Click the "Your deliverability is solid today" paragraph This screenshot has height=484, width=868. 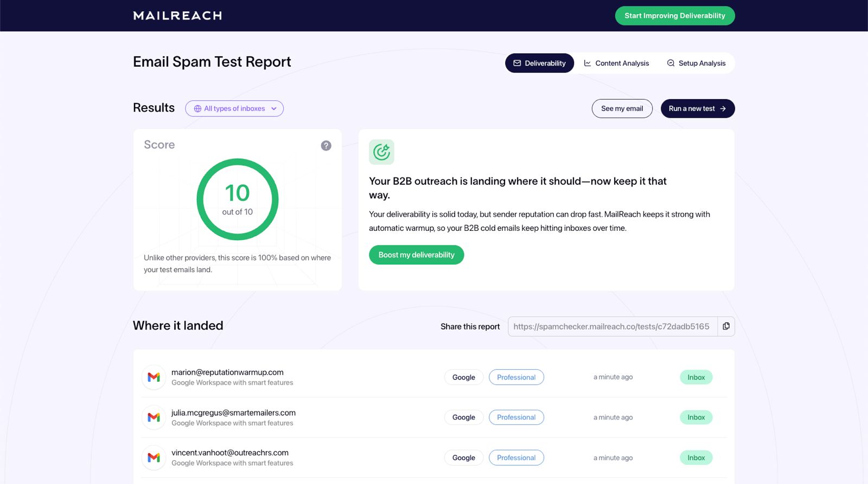(x=539, y=221)
